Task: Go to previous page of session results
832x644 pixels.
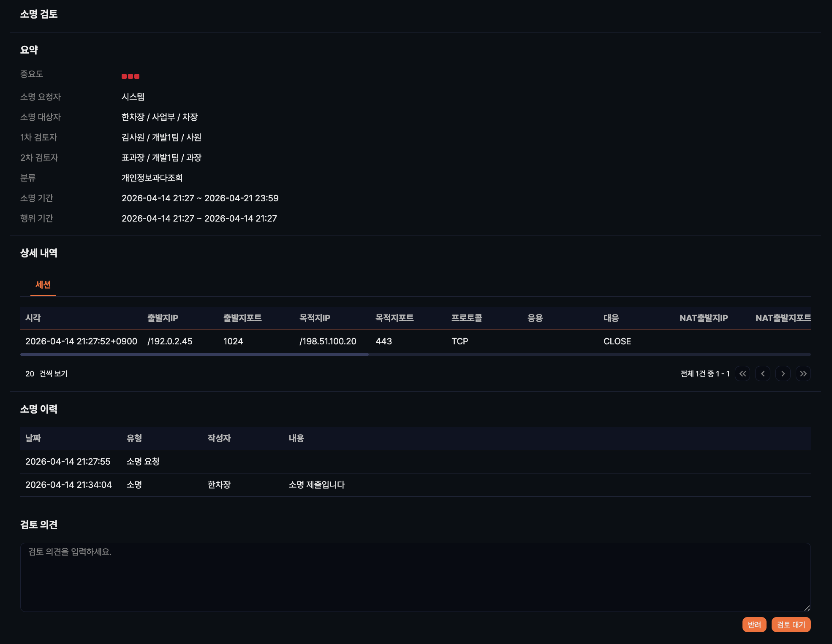Action: click(762, 373)
